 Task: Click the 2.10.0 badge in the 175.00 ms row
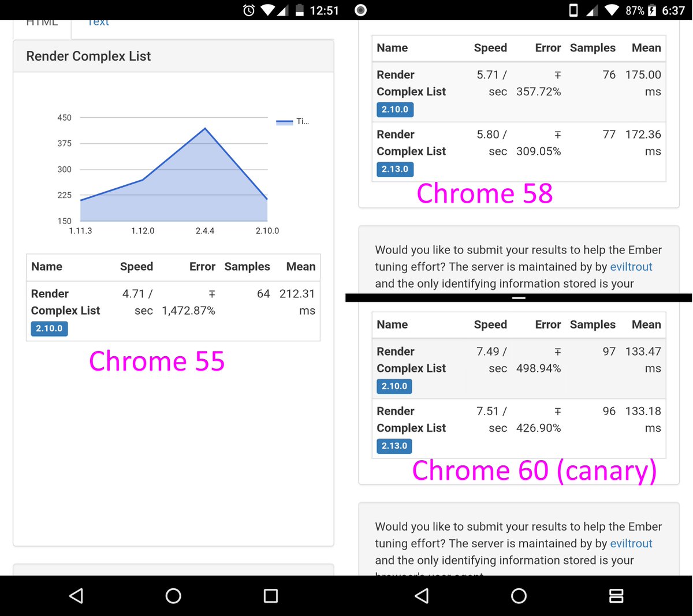(395, 110)
